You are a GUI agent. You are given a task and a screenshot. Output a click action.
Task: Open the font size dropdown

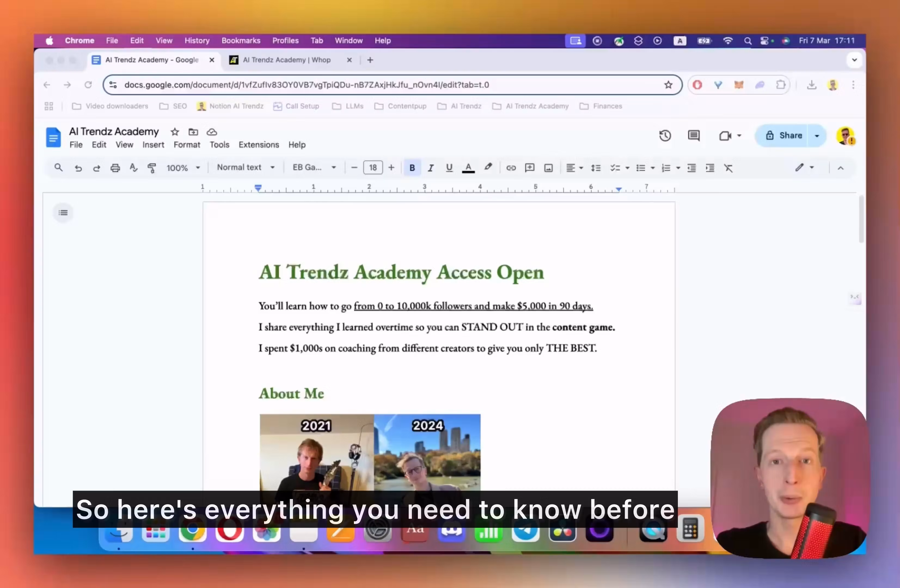[x=373, y=167]
